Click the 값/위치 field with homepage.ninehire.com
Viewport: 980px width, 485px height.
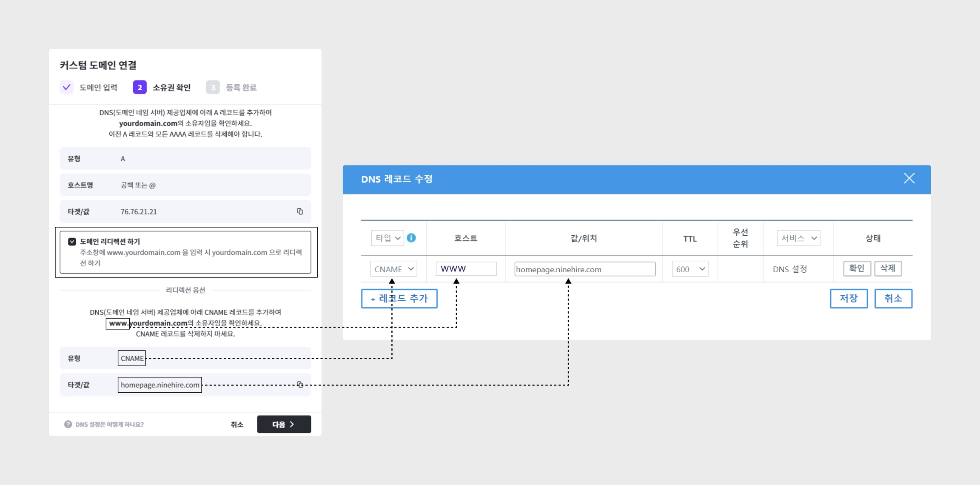(584, 269)
